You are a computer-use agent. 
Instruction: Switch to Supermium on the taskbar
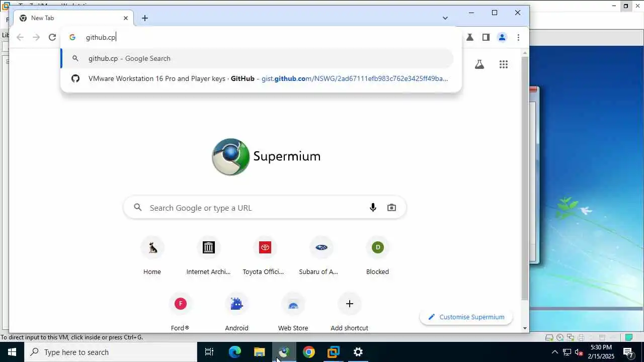point(284,352)
